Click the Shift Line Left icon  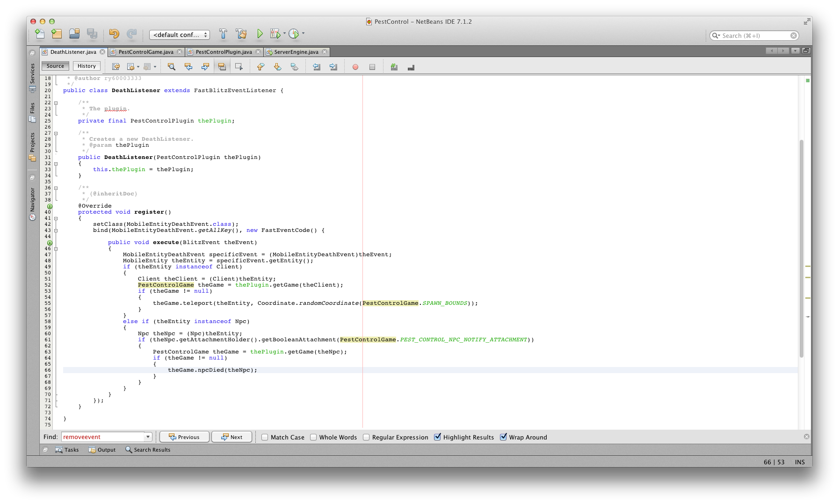click(317, 67)
